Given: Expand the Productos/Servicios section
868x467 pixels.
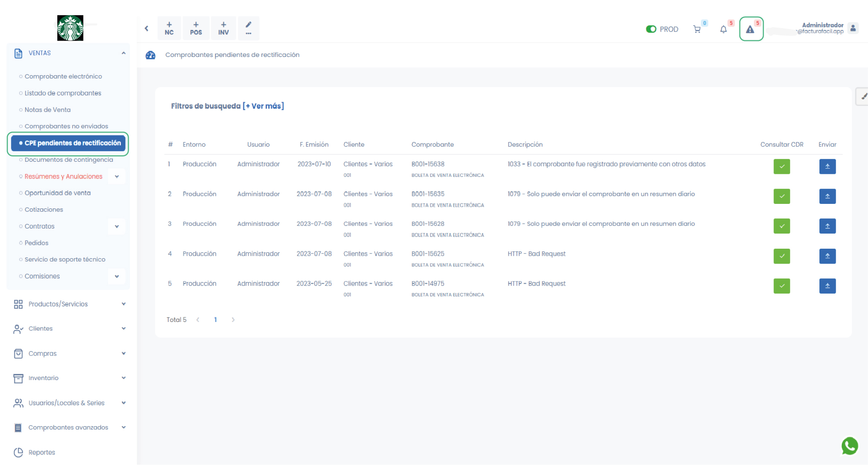Looking at the screenshot, I should pyautogui.click(x=123, y=304).
